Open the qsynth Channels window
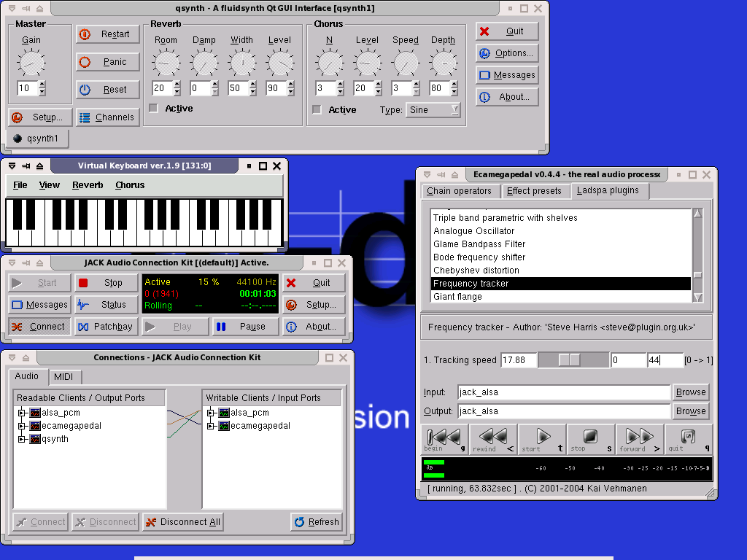The image size is (747, 560). (x=107, y=117)
